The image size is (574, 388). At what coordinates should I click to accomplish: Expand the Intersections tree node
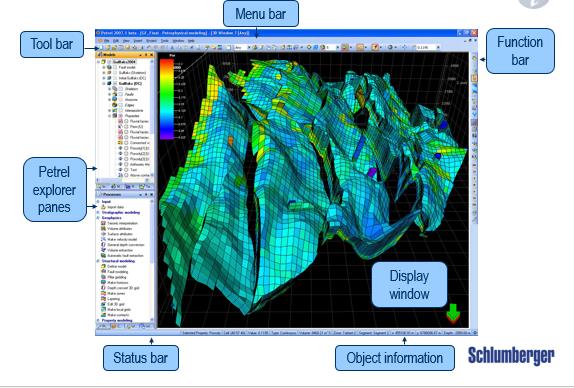point(109,111)
